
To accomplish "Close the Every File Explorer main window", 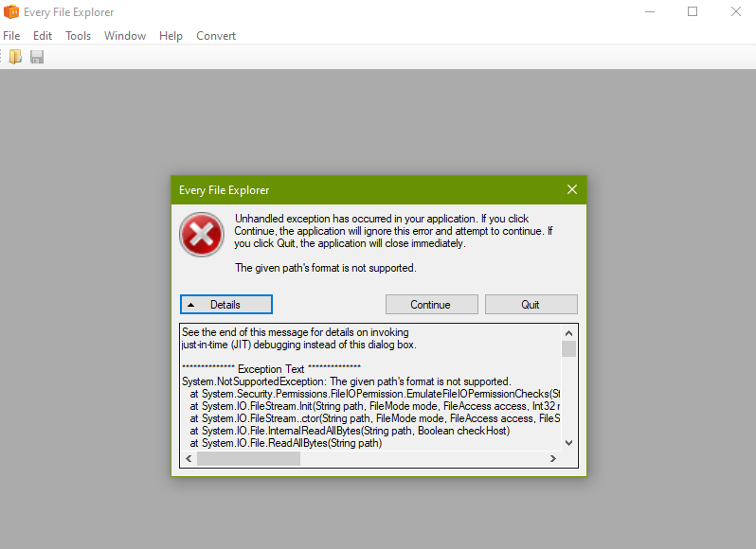I will click(x=735, y=11).
